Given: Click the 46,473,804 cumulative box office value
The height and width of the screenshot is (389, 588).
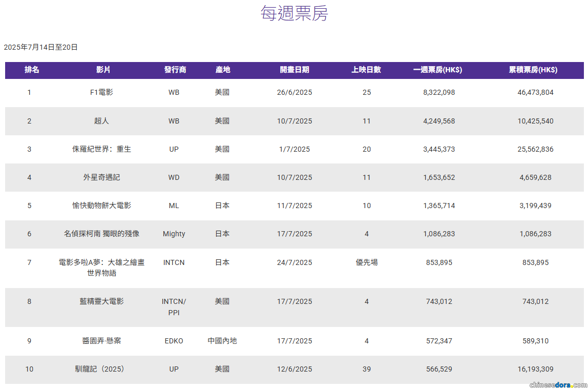Looking at the screenshot, I should coord(535,93).
